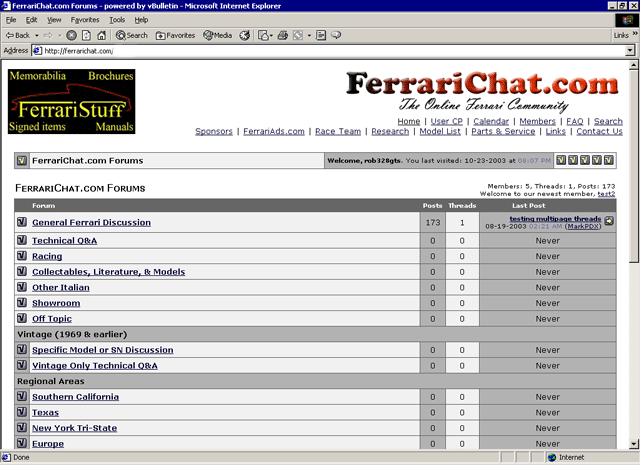Launch Messenger from the toolbar icon
The width and height of the screenshot is (640, 465).
(336, 36)
